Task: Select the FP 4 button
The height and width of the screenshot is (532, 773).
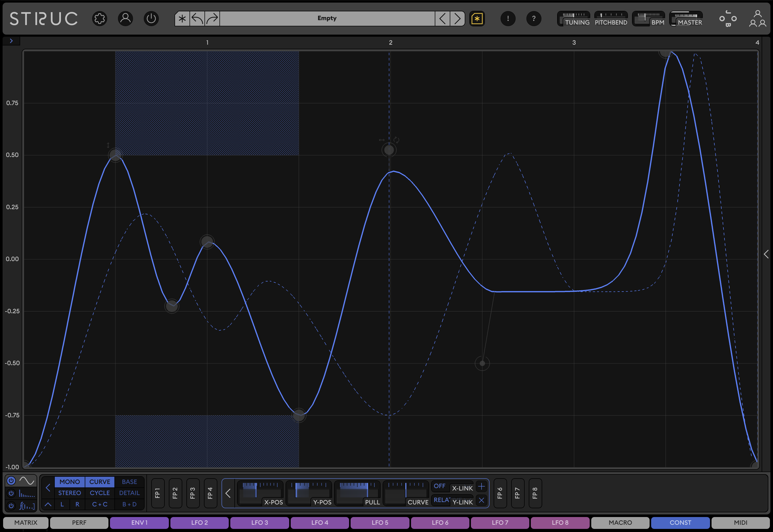Action: point(210,493)
